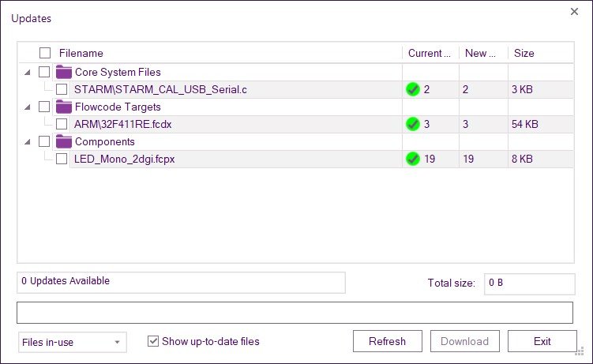This screenshot has width=593, height=364.
Task: Sort by the Filename column header
Action: point(81,53)
